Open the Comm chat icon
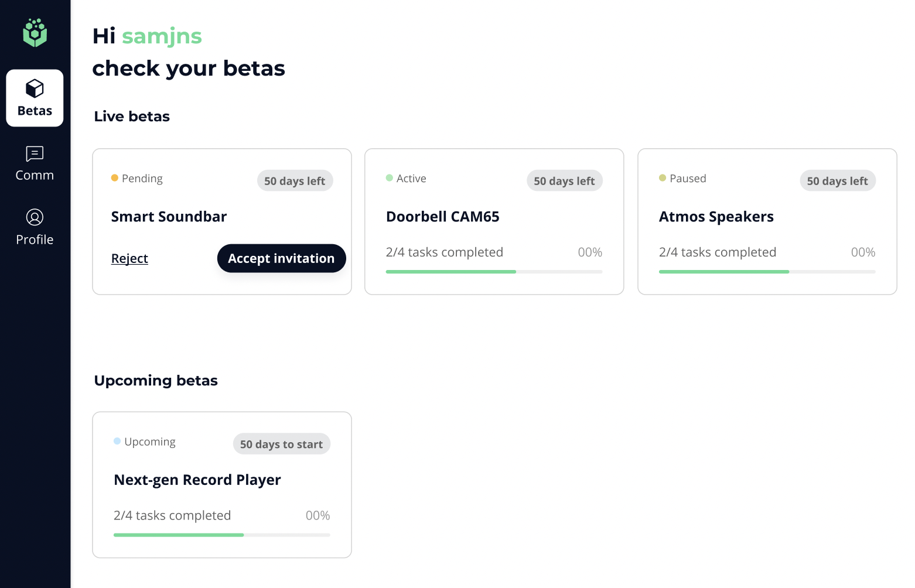 [35, 153]
